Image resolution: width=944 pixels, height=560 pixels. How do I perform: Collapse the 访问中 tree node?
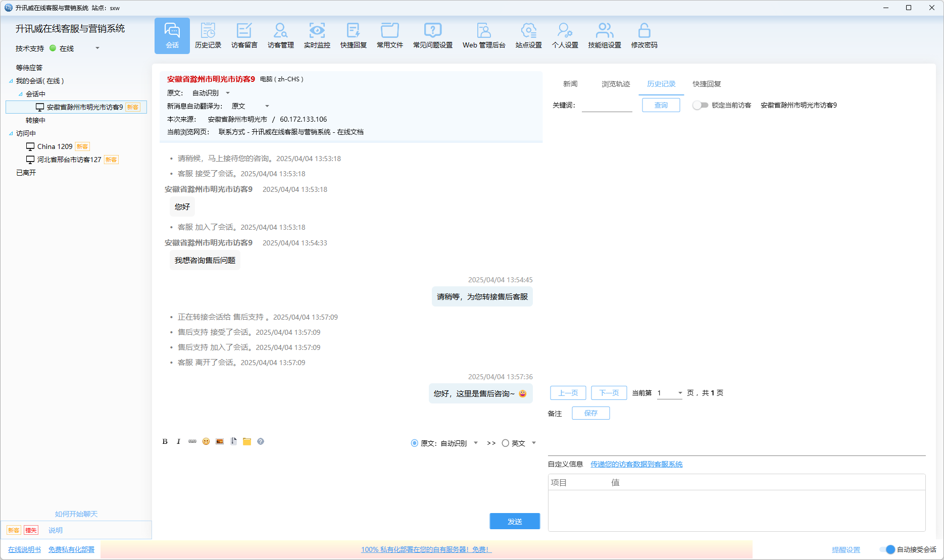11,133
